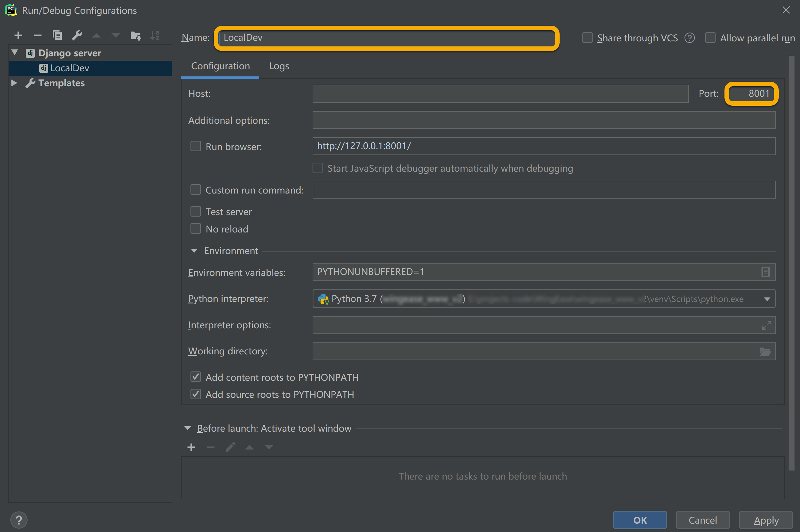Expand the Templates tree node
The width and height of the screenshot is (800, 532).
[14, 83]
